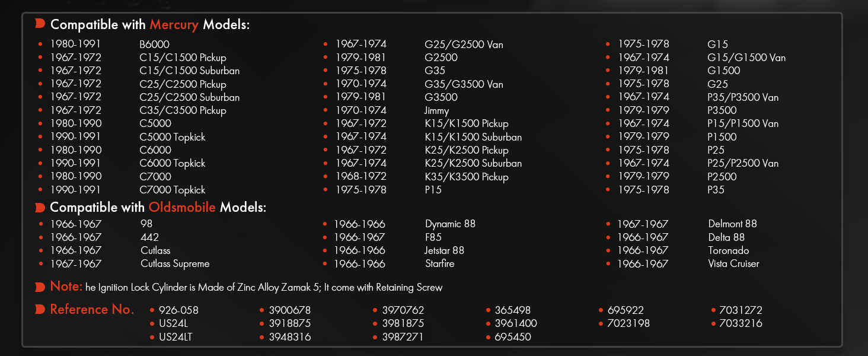868x356 pixels.
Task: Click the red bullet before 926-058
Action: pos(152,310)
